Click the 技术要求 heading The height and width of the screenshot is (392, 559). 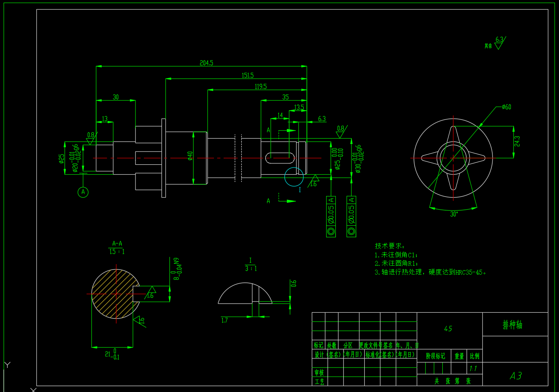tap(389, 246)
